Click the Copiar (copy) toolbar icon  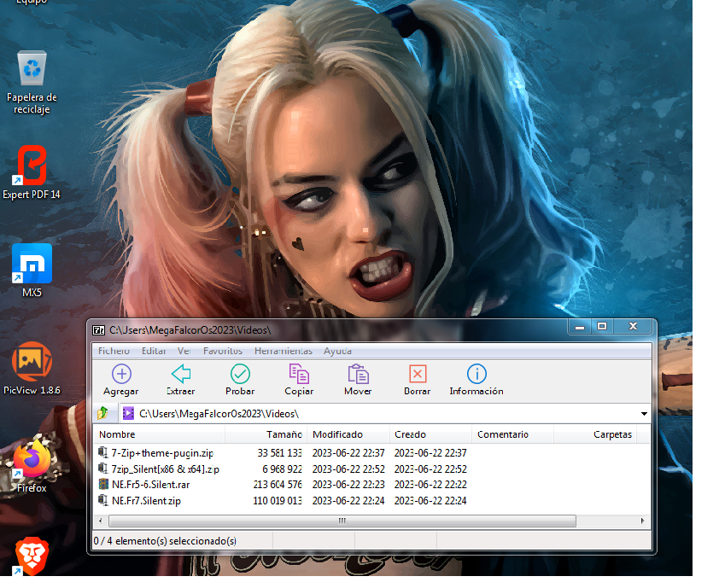[299, 374]
